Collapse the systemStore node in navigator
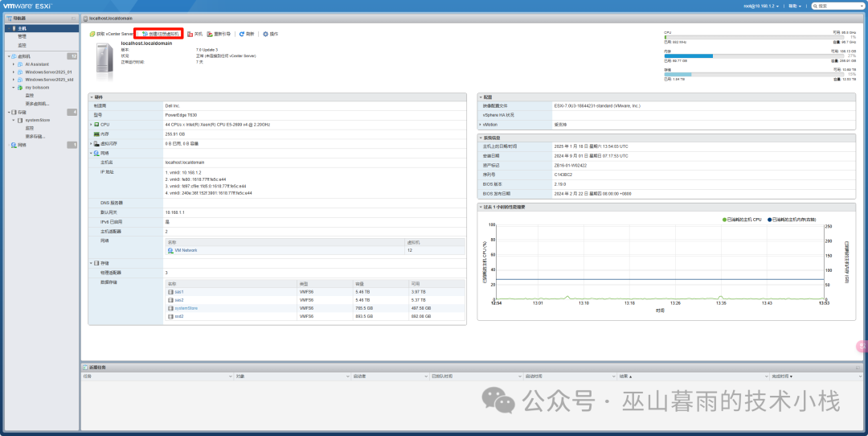The height and width of the screenshot is (436, 868). point(13,120)
